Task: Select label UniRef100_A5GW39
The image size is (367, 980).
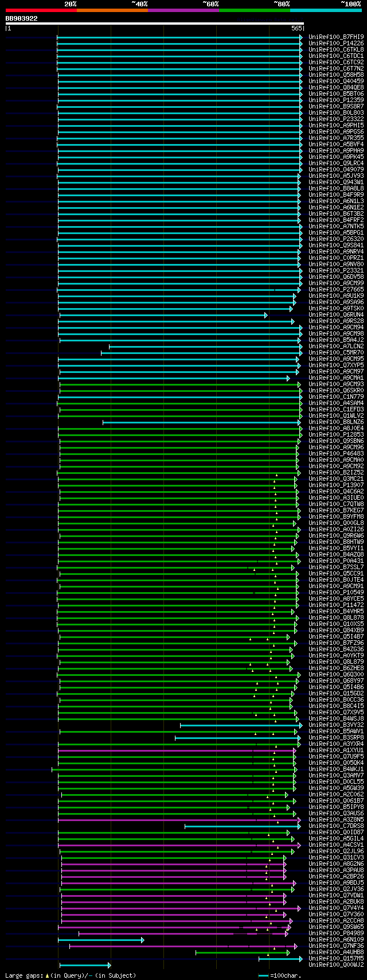Action: tap(336, 788)
